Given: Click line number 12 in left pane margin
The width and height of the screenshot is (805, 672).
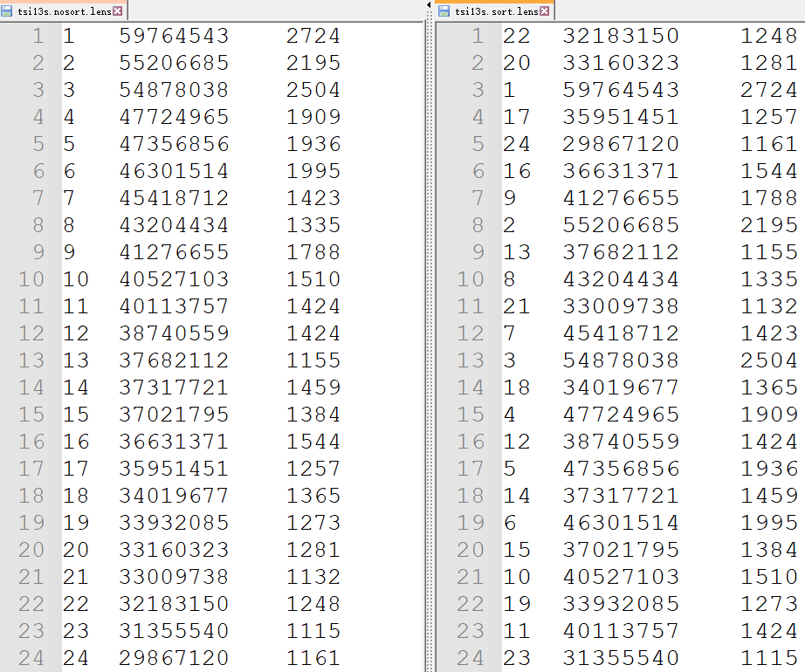Looking at the screenshot, I should [31, 333].
